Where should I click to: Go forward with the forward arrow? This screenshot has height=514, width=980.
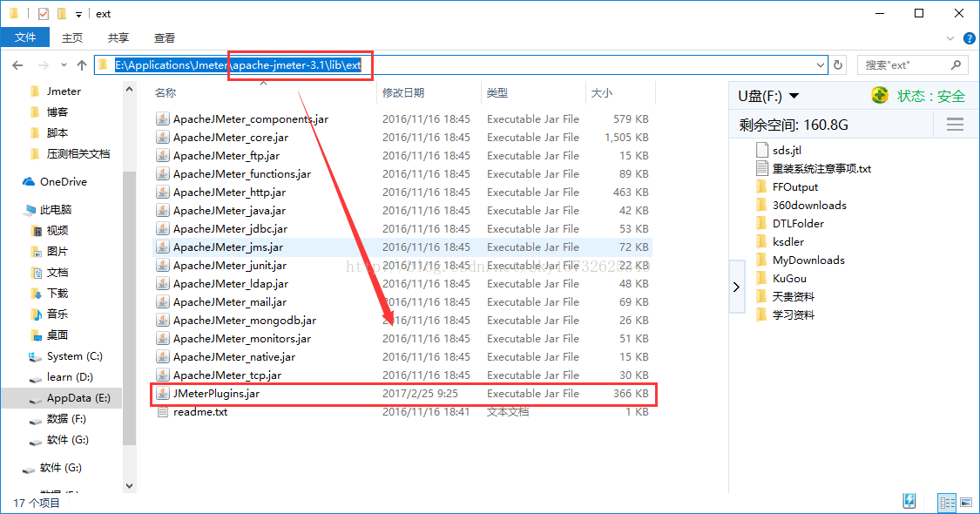tap(44, 65)
